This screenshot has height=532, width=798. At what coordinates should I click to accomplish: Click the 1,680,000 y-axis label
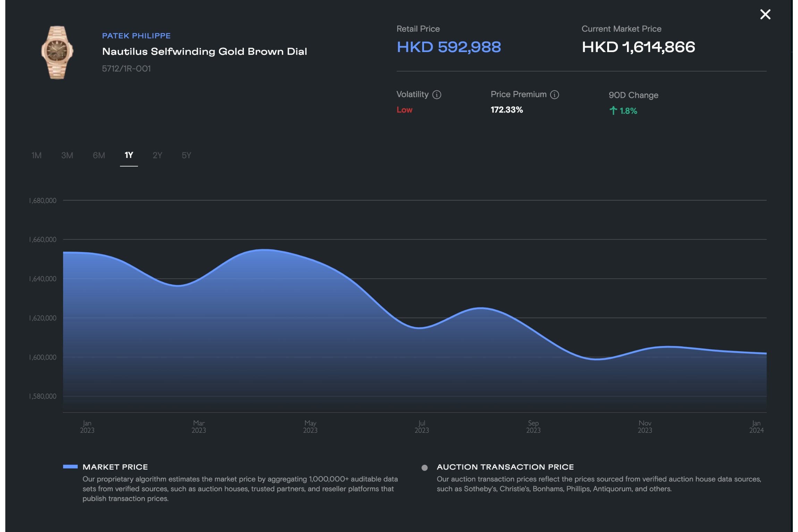(x=42, y=201)
